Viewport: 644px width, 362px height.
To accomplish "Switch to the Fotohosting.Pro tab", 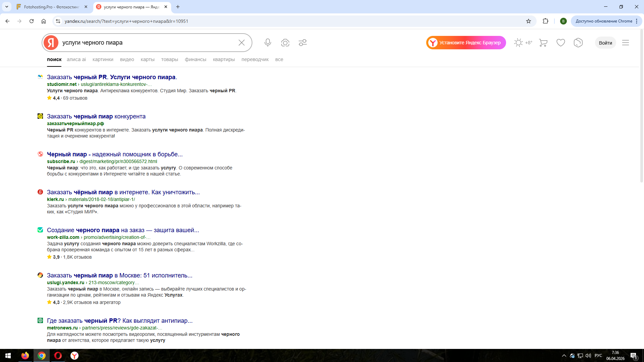I will click(x=52, y=7).
